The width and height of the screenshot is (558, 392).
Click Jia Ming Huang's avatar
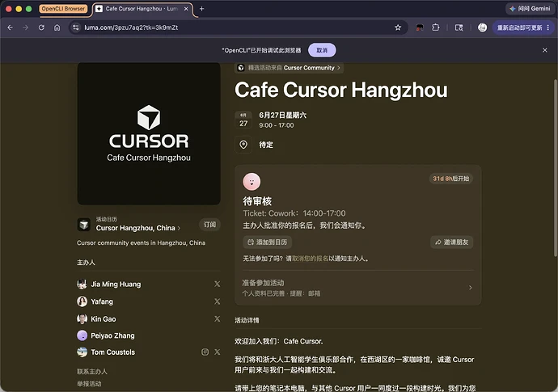[x=82, y=284]
